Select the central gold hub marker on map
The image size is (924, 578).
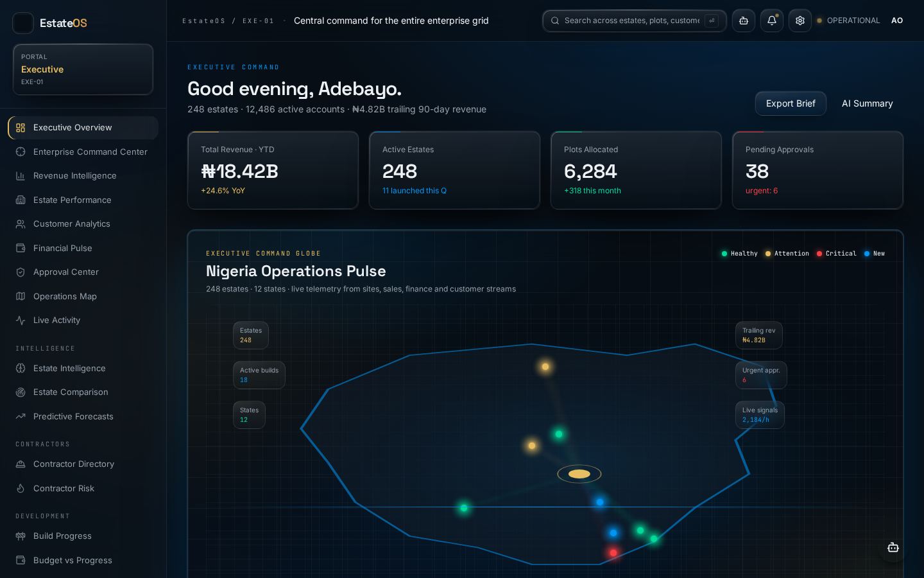click(x=579, y=474)
